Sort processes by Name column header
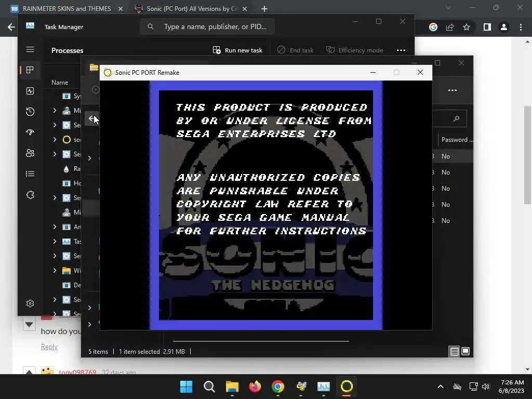Viewport: 532px width, 399px height. point(60,83)
